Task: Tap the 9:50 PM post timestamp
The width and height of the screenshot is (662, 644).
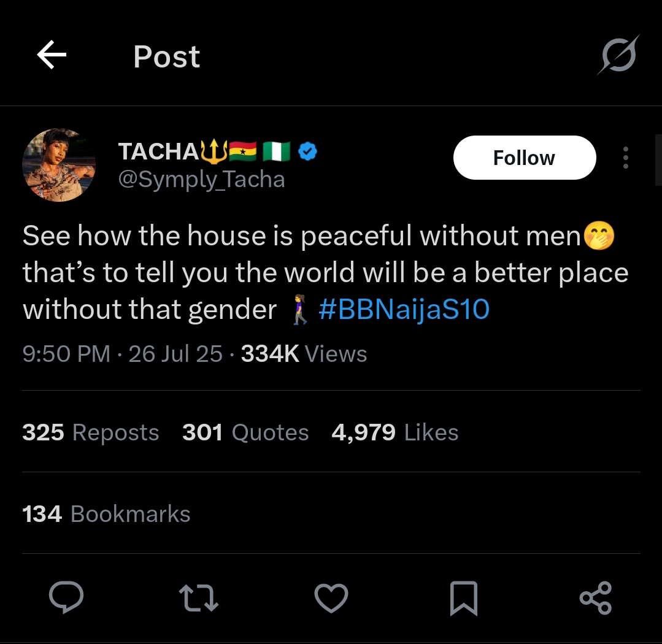Action: (66, 354)
